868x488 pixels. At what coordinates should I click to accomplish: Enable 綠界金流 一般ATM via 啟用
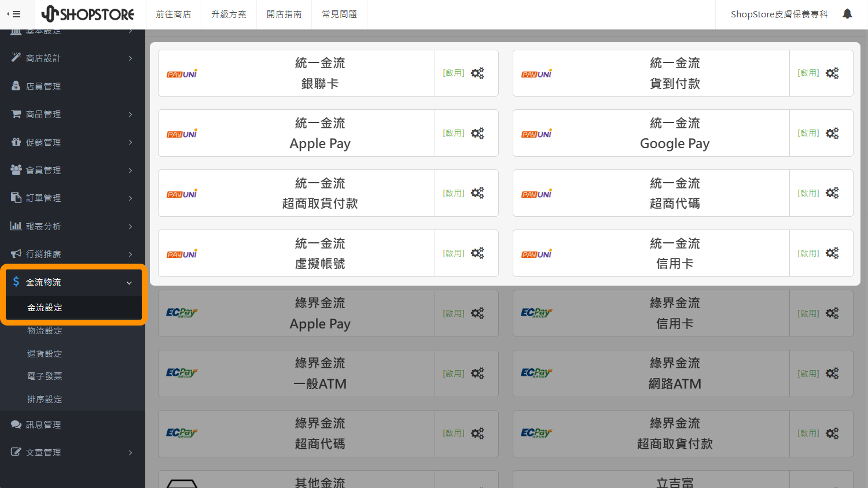(454, 374)
